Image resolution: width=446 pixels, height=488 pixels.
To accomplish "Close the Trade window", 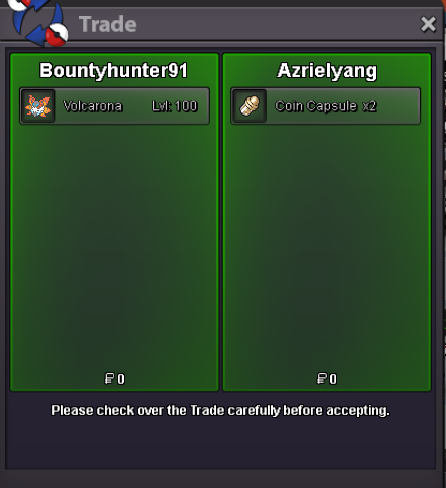I will click(428, 24).
